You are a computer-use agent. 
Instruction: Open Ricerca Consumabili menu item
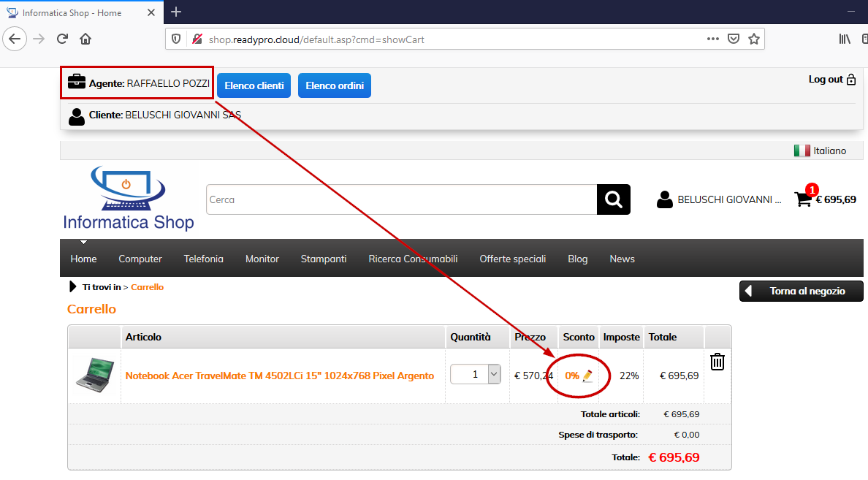click(413, 259)
